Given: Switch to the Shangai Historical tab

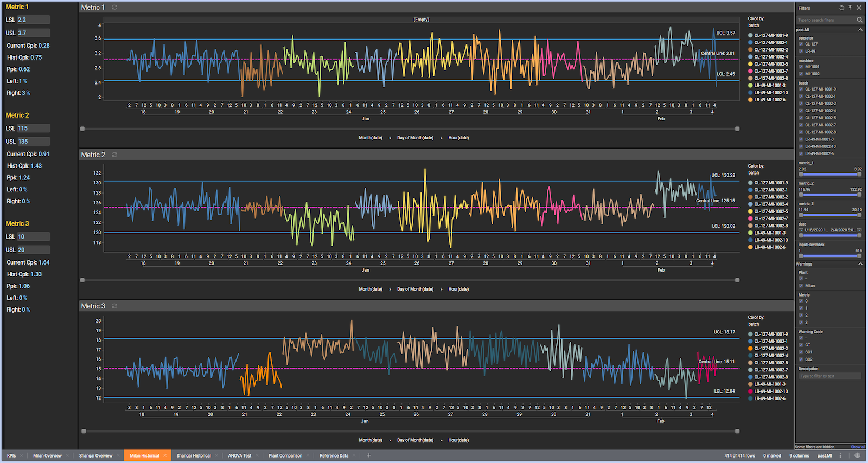Looking at the screenshot, I should (193, 456).
